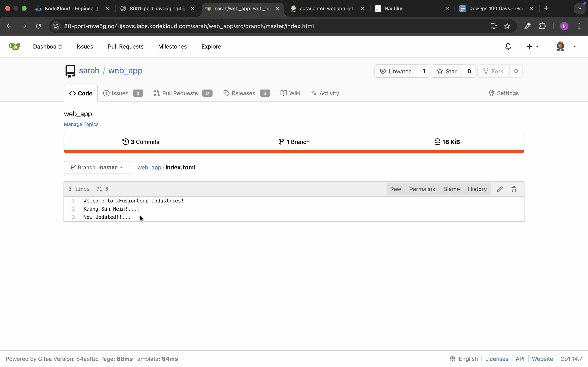Toggle Unwatch on the repository
This screenshot has height=367, width=588.
[x=396, y=71]
